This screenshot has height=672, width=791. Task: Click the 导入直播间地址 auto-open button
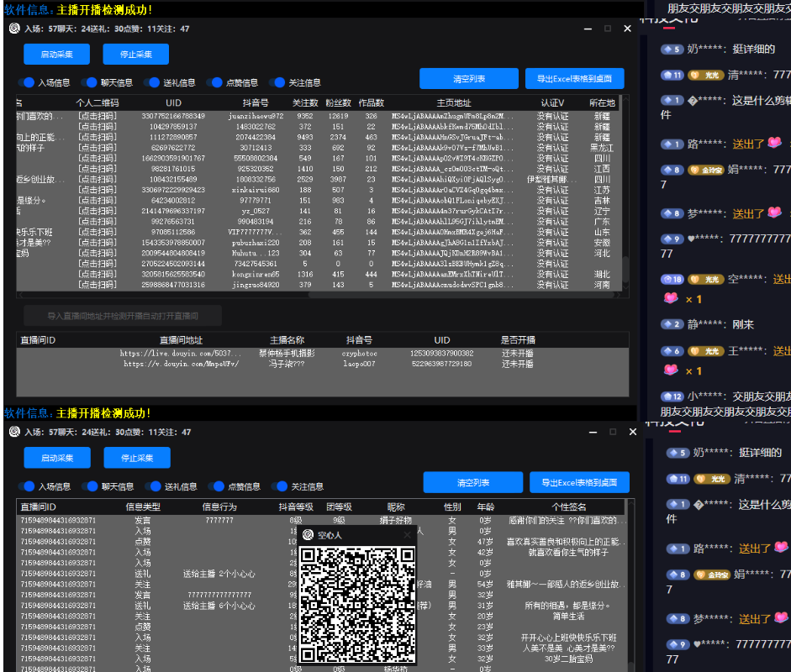tap(123, 316)
